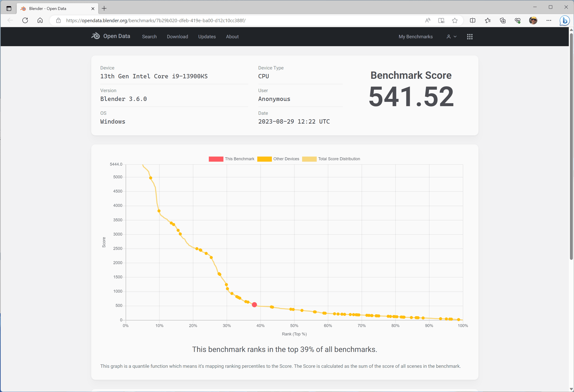Select the Blender - Open Data tab
Image resolution: width=574 pixels, height=392 pixels.
(x=57, y=9)
